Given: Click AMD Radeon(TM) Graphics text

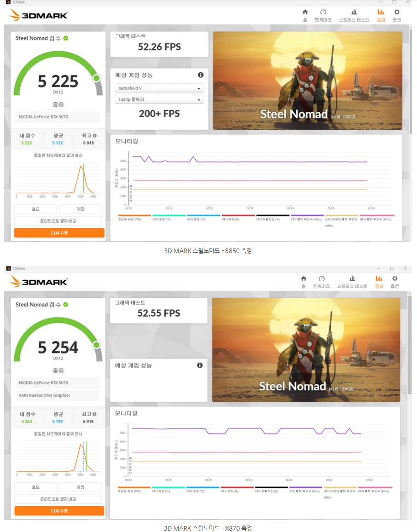Looking at the screenshot, I should [x=45, y=396].
